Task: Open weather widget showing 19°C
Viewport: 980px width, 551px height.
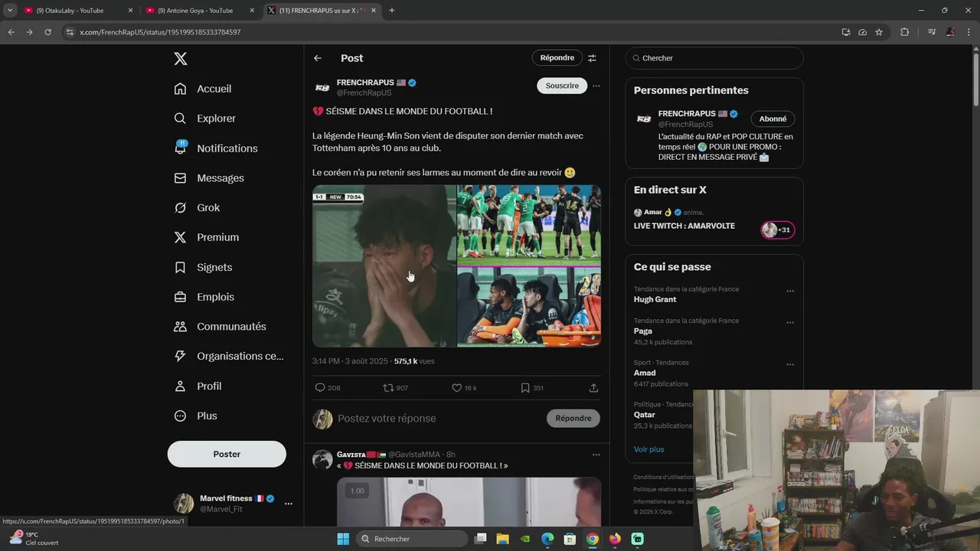Action: [x=34, y=539]
